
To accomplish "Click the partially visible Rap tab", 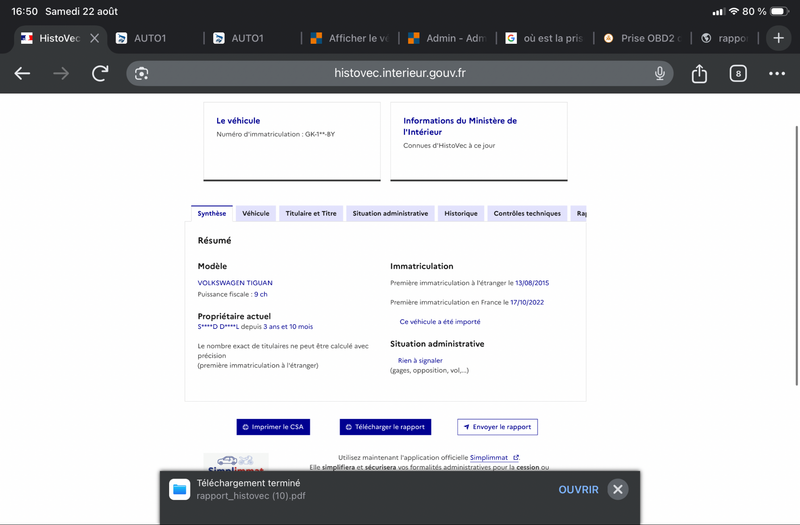I will 581,213.
